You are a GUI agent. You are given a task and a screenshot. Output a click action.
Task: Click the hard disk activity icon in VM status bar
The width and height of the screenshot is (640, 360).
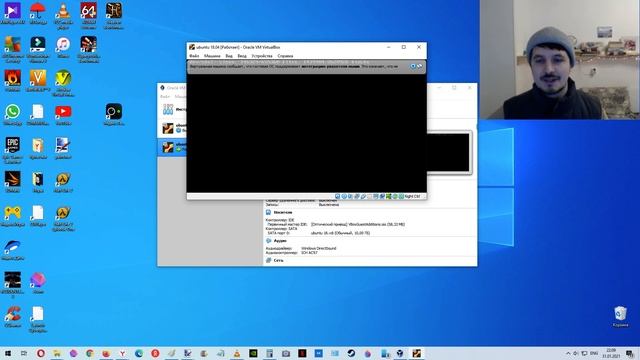(338, 196)
